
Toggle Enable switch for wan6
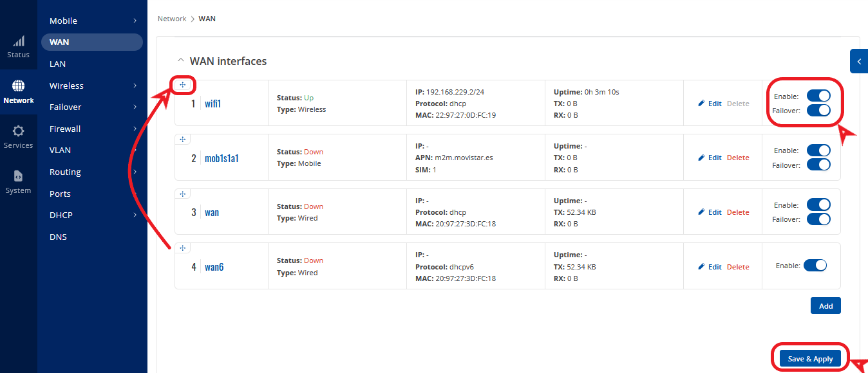815,265
